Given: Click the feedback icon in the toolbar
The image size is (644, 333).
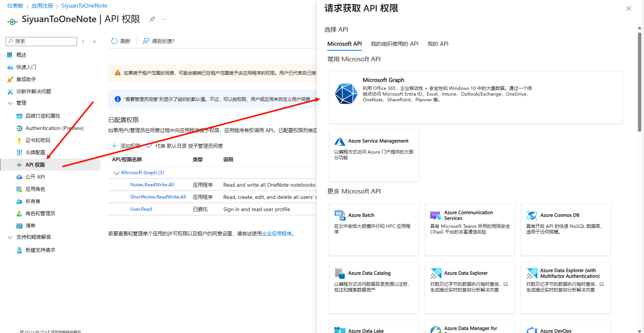Looking at the screenshot, I should (146, 41).
